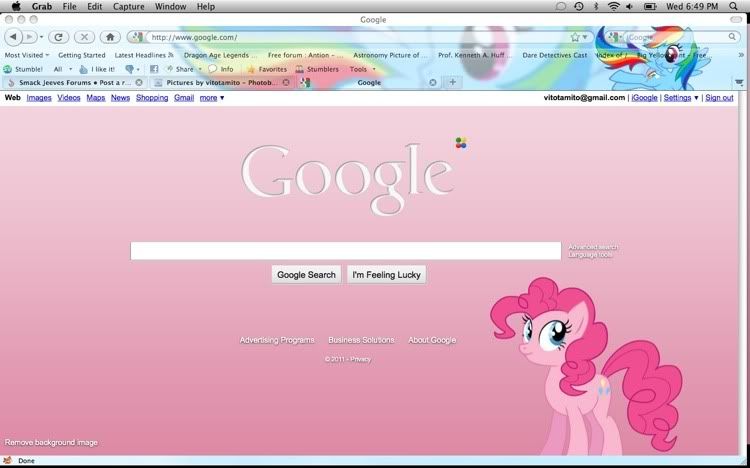The height and width of the screenshot is (468, 750).
Task: Click the status bar fox icon
Action: point(7,460)
